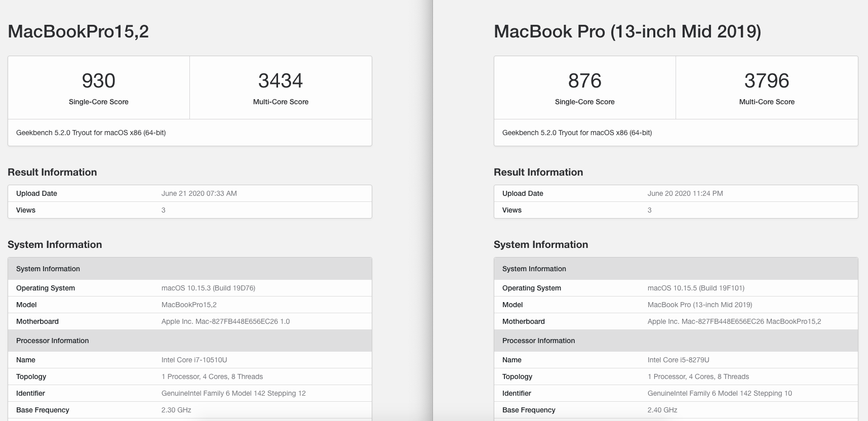Viewport: 868px width, 421px height.
Task: Click Motherboard label in left window
Action: [x=37, y=321]
